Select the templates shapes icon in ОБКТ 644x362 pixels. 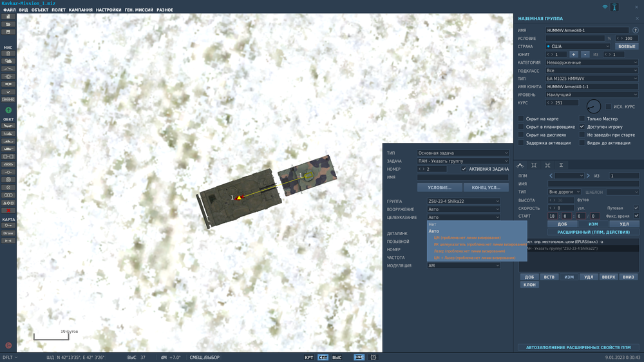point(8,203)
